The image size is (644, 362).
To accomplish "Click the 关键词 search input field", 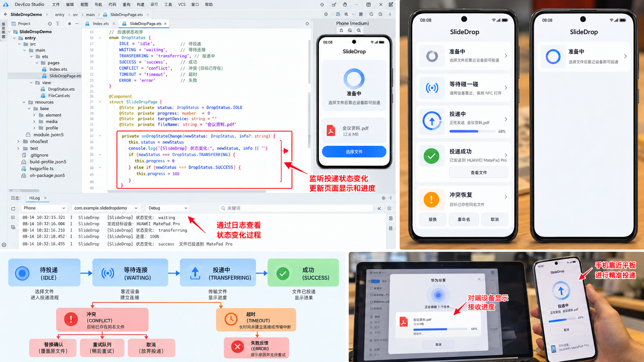I will tap(296, 208).
